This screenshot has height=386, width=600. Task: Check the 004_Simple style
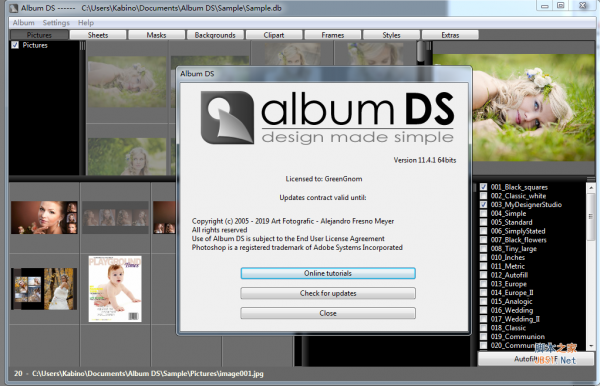[484, 213]
